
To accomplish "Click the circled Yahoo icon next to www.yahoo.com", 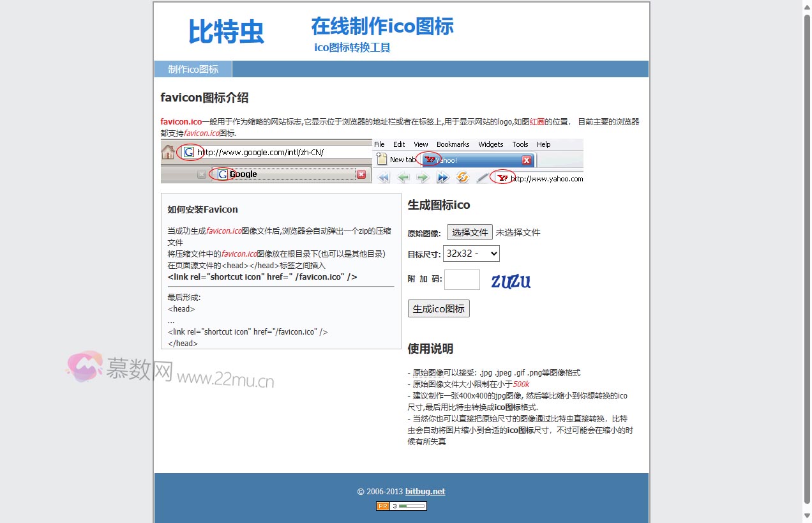I will point(502,178).
